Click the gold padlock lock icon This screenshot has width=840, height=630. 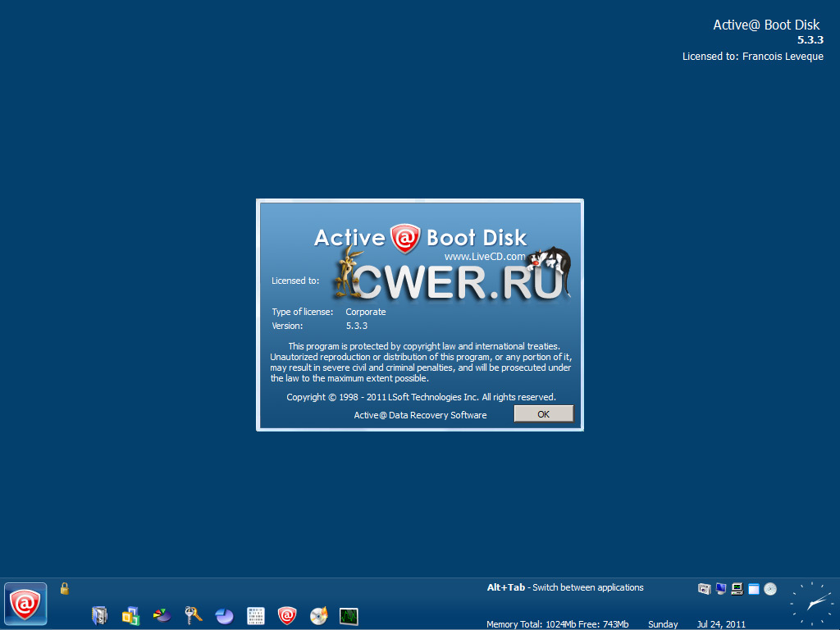[x=65, y=588]
